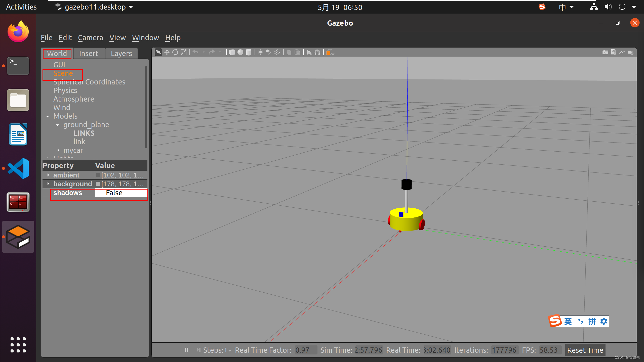The height and width of the screenshot is (362, 644).
Task: Open the Files manager from dock
Action: pyautogui.click(x=18, y=100)
